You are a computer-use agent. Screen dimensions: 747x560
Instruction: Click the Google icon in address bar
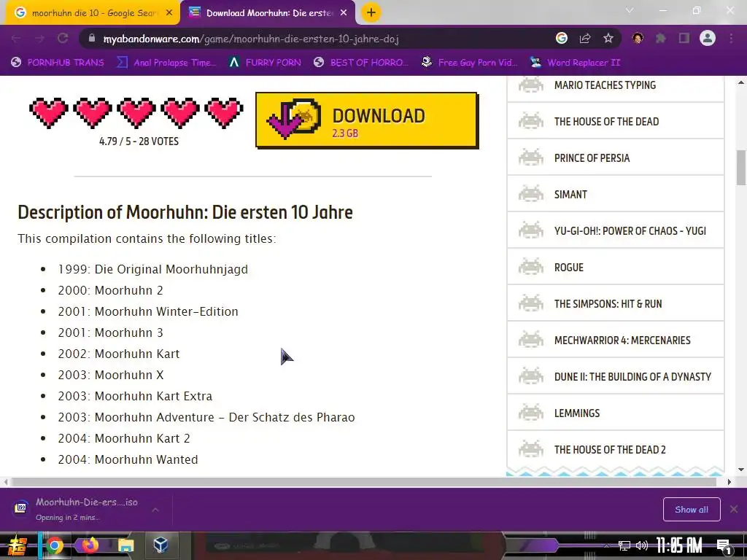562,38
